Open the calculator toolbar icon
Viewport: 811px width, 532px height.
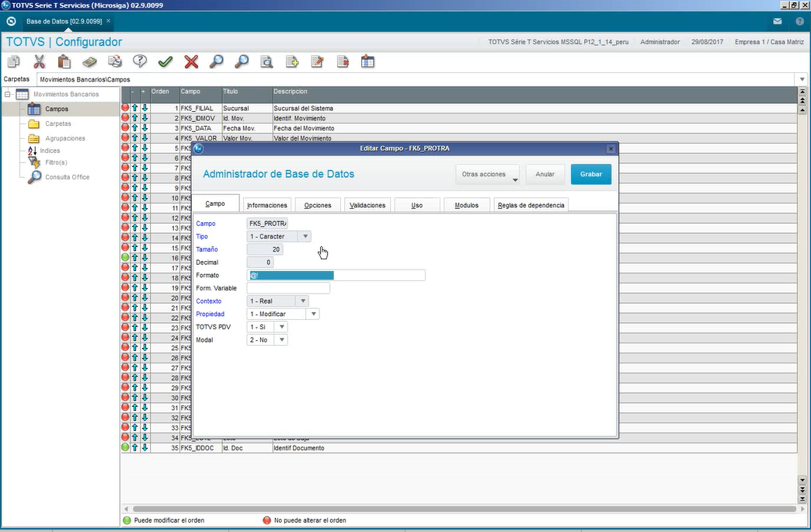point(89,62)
